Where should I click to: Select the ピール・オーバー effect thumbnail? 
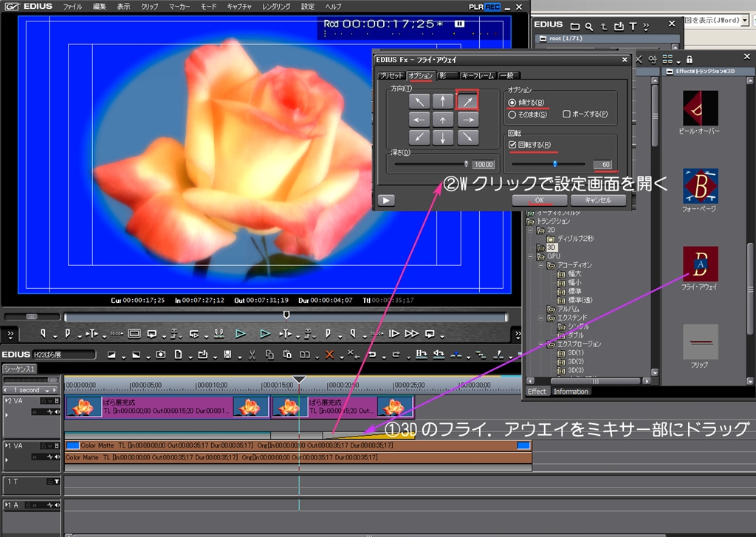tap(700, 109)
